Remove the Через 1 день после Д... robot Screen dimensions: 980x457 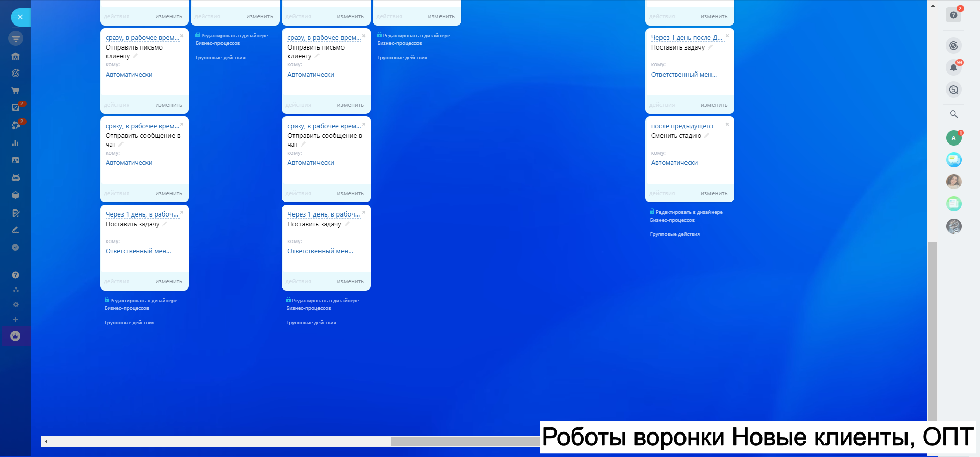click(x=727, y=36)
